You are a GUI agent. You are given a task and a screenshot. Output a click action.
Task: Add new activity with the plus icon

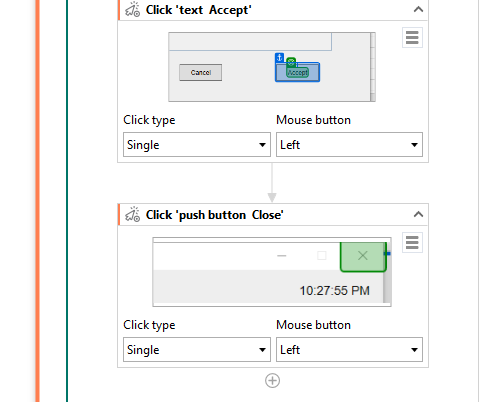(272, 381)
